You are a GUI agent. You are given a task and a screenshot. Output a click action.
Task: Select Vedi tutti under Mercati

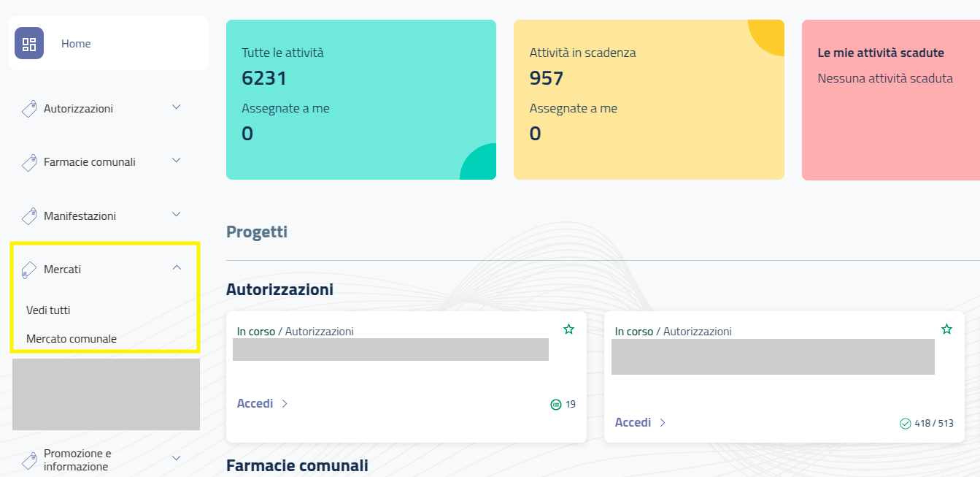point(48,310)
